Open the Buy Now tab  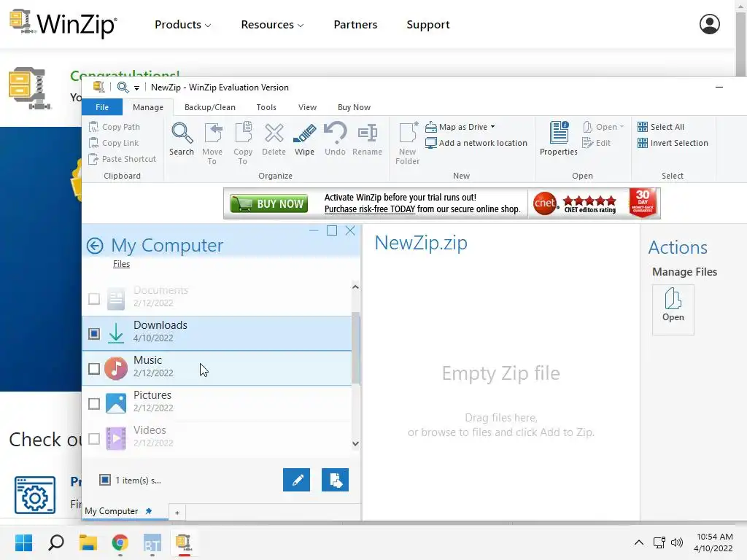[354, 107]
